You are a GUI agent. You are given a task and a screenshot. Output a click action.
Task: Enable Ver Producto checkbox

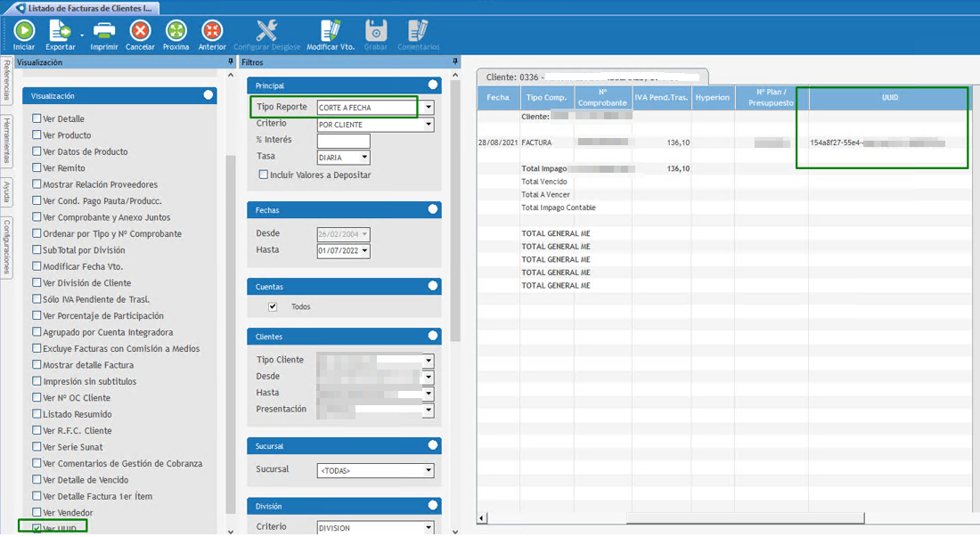[x=37, y=134]
